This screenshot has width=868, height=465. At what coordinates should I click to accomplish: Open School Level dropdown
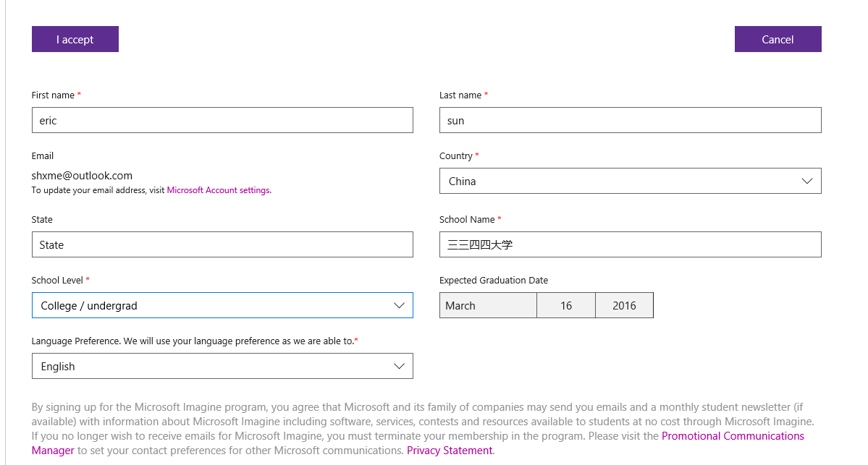click(222, 305)
